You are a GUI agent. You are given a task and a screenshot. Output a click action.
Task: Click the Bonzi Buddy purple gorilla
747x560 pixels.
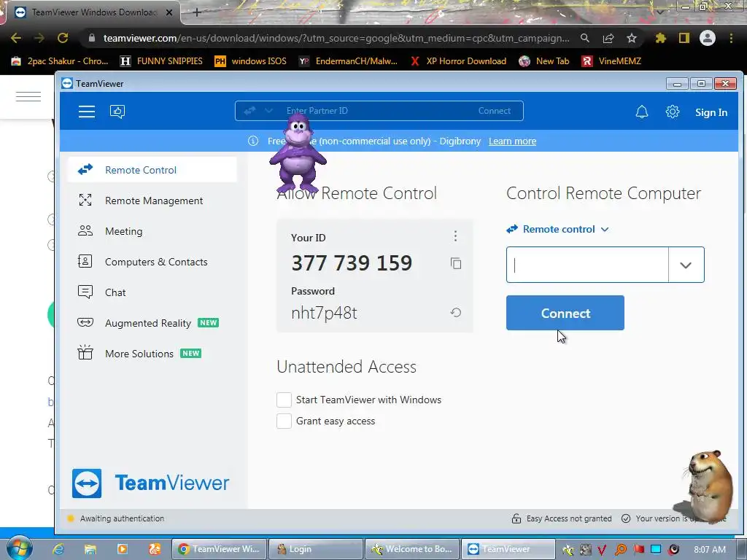tap(298, 153)
